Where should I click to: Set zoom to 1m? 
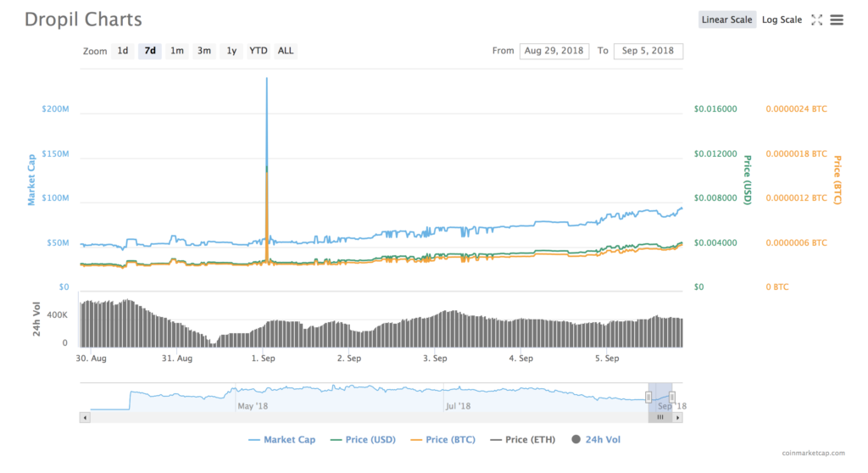pyautogui.click(x=177, y=51)
